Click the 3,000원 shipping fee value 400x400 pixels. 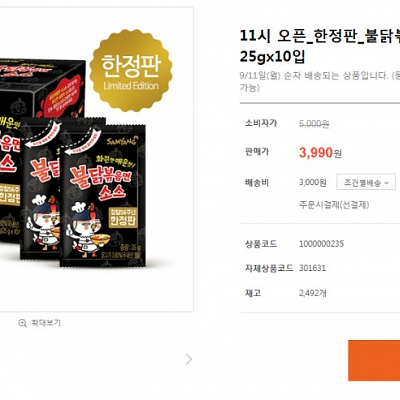click(x=313, y=183)
